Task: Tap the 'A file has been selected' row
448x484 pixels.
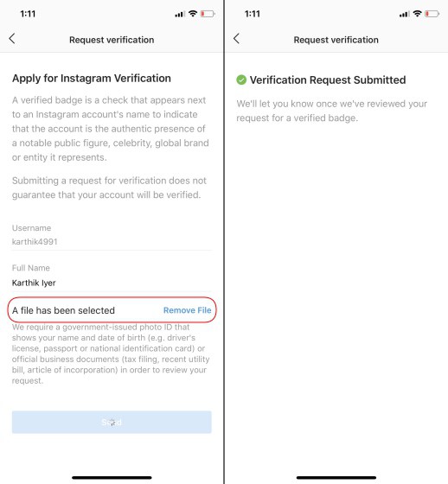Action: 112,310
